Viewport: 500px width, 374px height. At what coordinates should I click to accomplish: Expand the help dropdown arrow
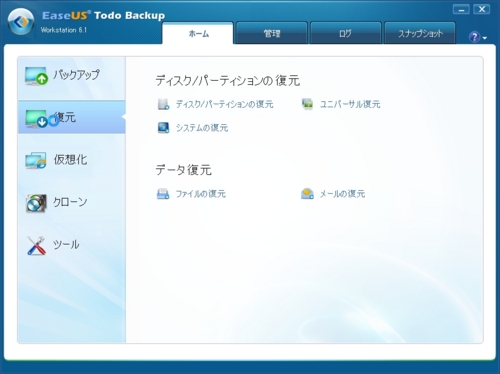(485, 38)
